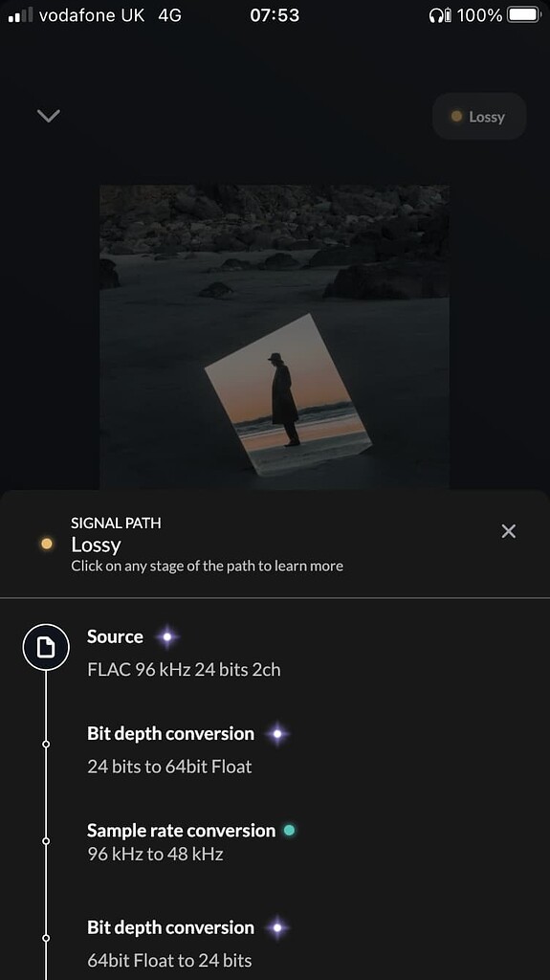Tap the green dot beside Sample rate conversion
Screen dimensions: 550x980
click(x=290, y=831)
